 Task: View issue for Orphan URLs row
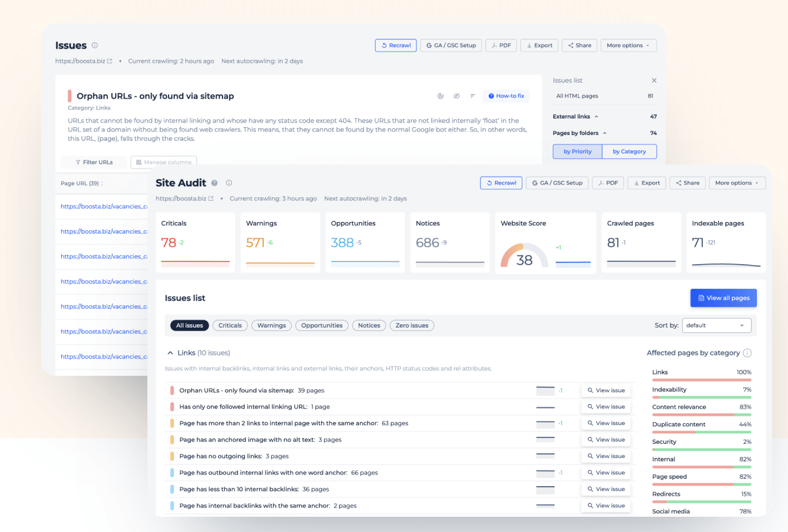click(606, 390)
